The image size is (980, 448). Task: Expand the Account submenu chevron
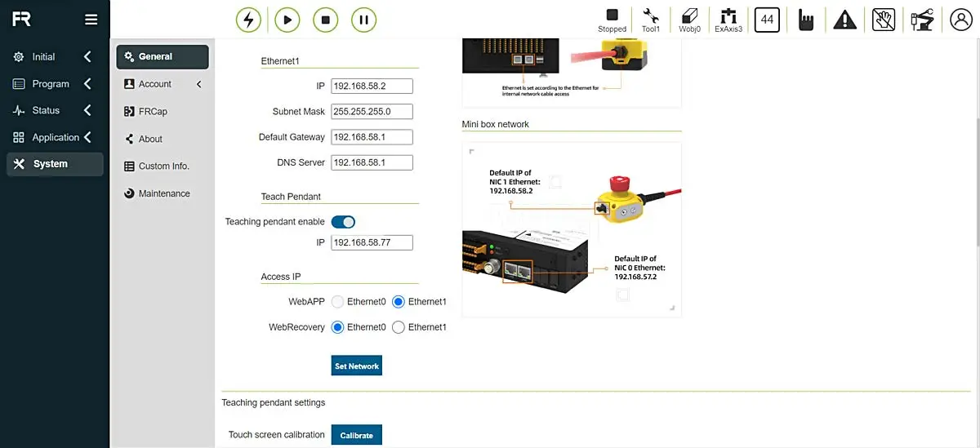click(198, 84)
